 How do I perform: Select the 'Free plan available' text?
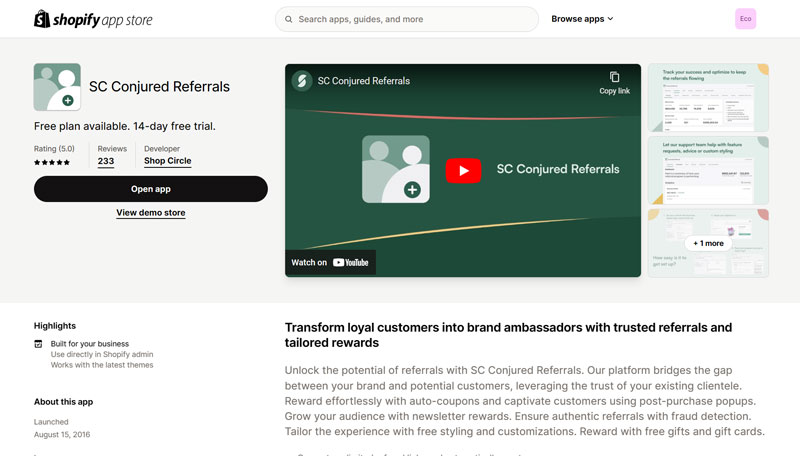tap(125, 126)
